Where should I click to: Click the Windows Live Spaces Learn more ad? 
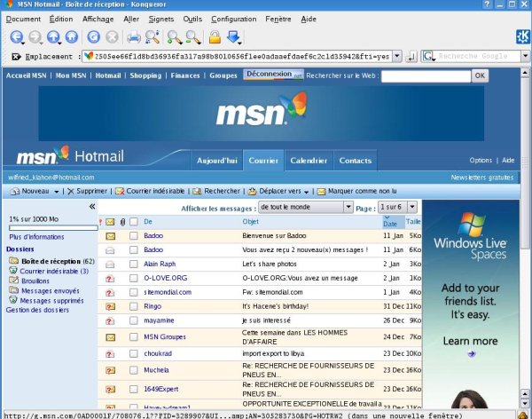(470, 341)
